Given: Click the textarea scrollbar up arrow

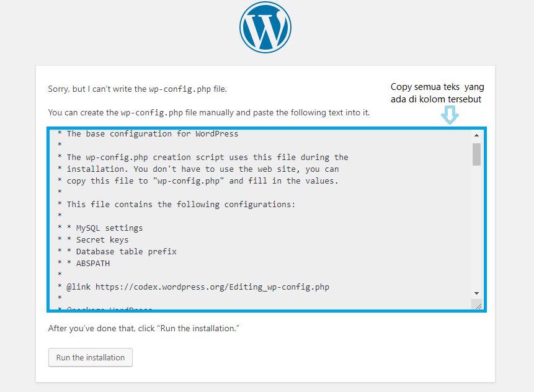Looking at the screenshot, I should [476, 135].
